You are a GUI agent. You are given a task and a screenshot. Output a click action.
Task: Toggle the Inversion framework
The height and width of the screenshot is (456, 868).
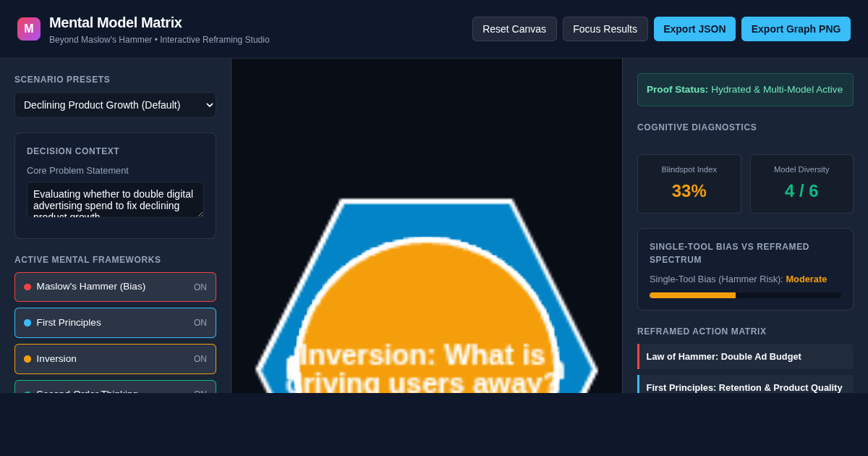[x=115, y=359]
